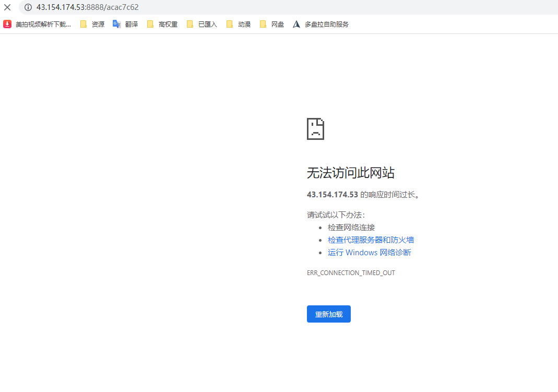
Task: Click the folder icon beside 动漫
Action: 230,23
